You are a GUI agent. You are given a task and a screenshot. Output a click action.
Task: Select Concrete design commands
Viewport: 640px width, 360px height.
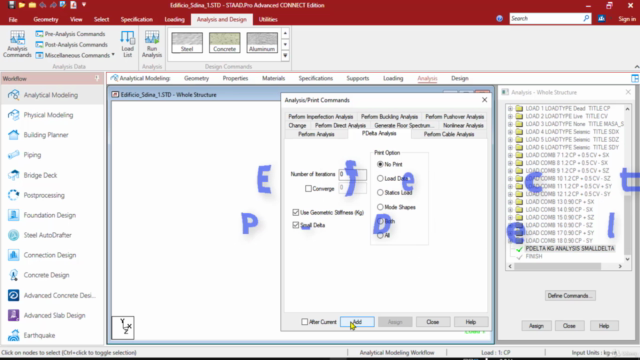click(x=224, y=42)
